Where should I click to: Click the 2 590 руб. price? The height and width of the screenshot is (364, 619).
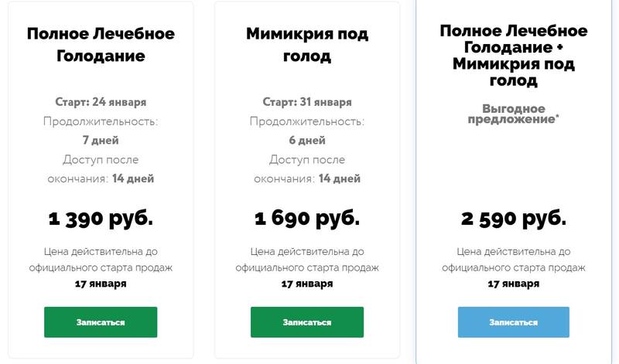[x=513, y=219]
